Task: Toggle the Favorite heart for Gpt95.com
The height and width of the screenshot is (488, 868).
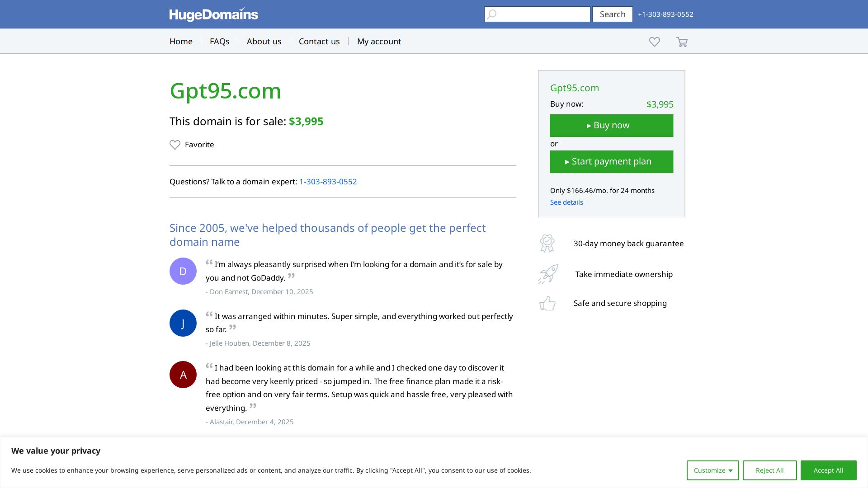Action: (175, 145)
